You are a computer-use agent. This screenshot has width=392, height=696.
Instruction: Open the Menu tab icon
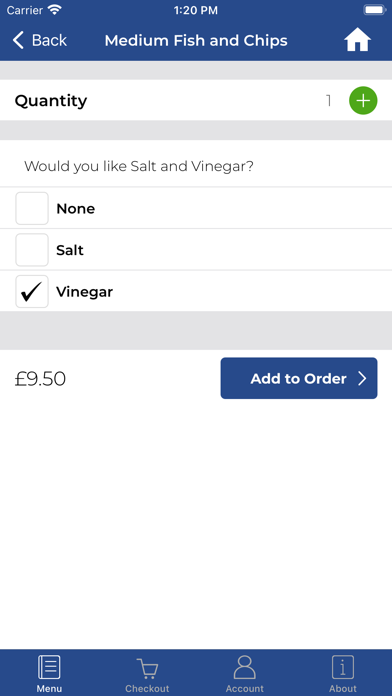49,667
